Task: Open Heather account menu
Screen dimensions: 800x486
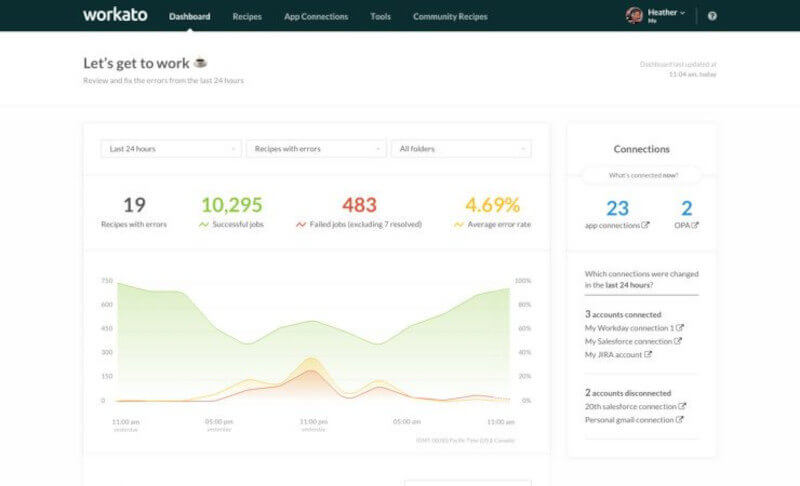Action: tap(668, 13)
